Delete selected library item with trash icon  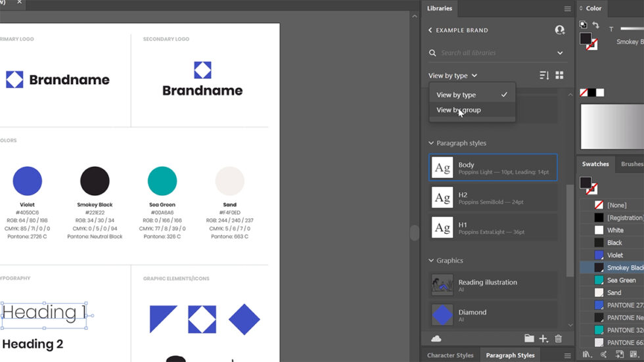click(558, 338)
